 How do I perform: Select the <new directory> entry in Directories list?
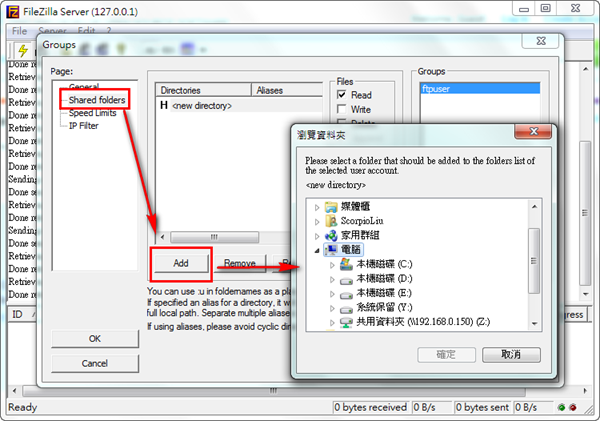point(202,106)
